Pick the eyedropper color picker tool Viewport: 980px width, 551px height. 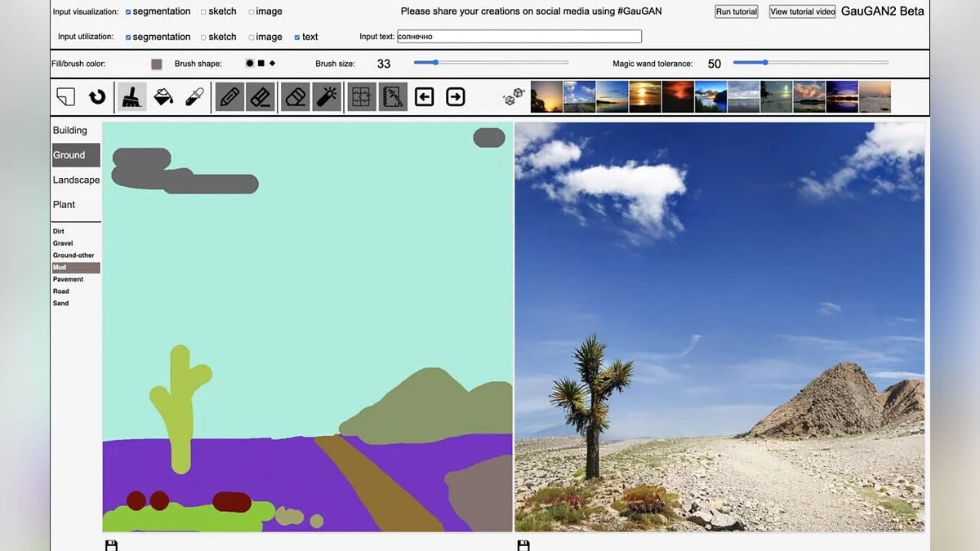(194, 97)
